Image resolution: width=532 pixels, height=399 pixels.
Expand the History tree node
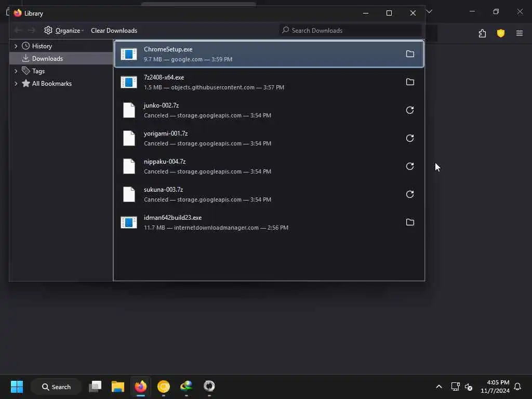click(16, 46)
